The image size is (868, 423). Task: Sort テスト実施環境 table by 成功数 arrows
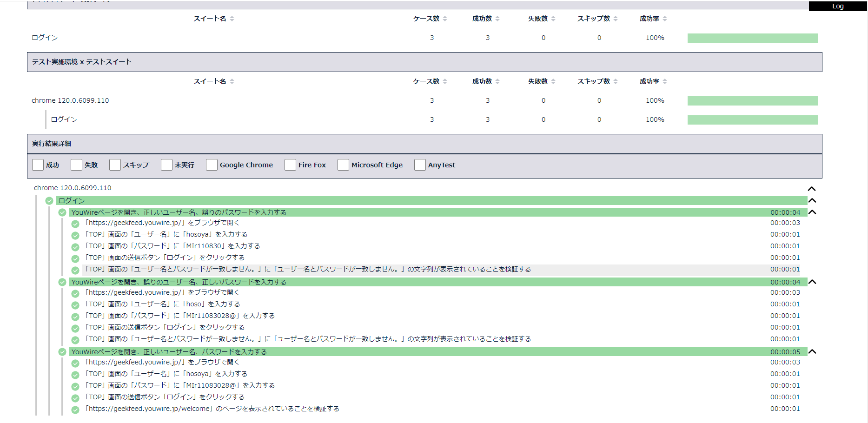(x=497, y=81)
